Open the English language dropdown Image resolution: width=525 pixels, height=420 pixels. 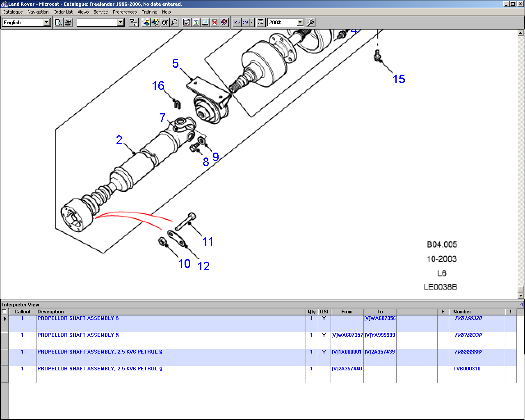pyautogui.click(x=47, y=23)
